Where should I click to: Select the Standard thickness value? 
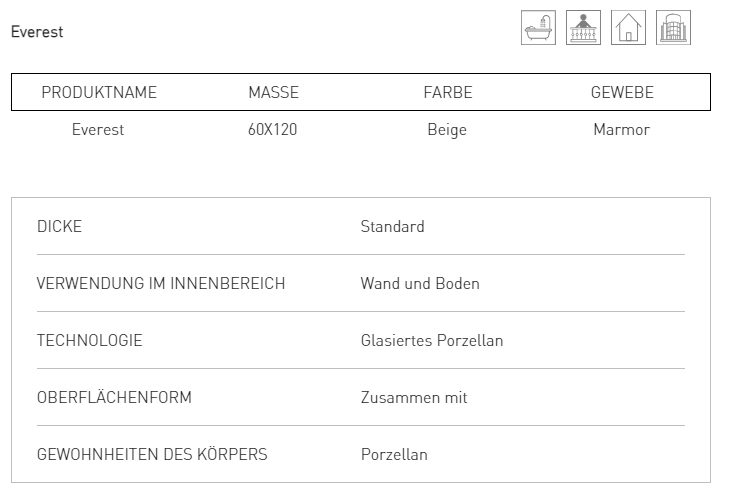pos(392,227)
